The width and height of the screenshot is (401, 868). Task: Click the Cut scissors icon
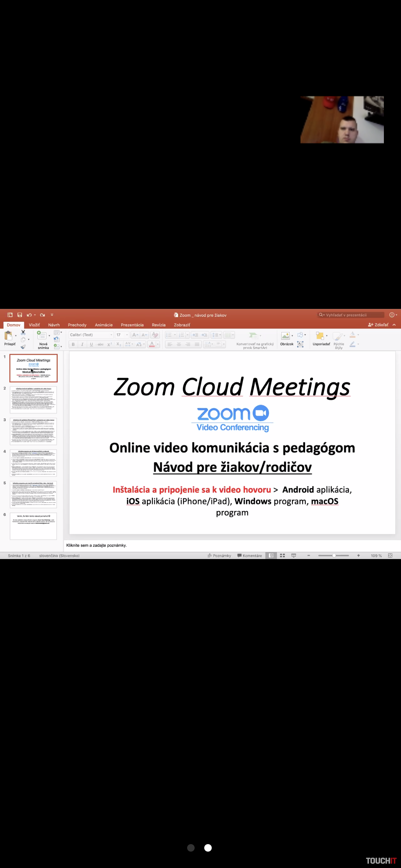point(23,332)
